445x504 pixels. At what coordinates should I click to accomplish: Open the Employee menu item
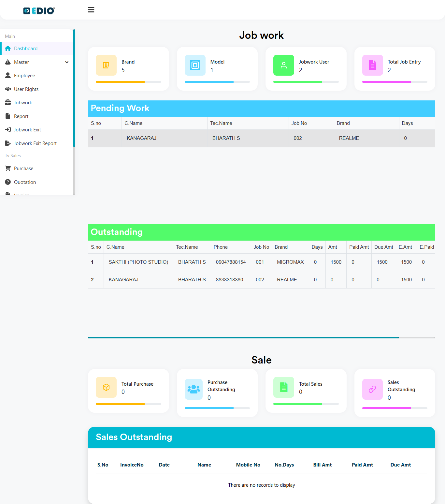point(24,76)
